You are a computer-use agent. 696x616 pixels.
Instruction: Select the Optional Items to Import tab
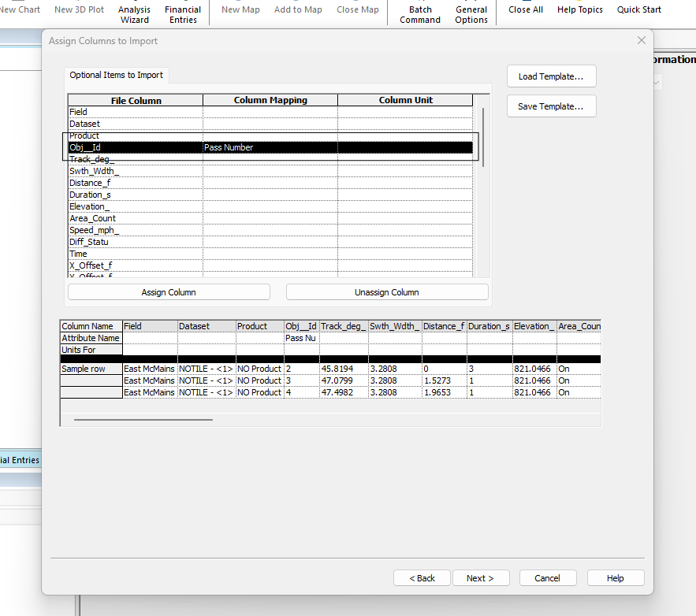point(117,75)
